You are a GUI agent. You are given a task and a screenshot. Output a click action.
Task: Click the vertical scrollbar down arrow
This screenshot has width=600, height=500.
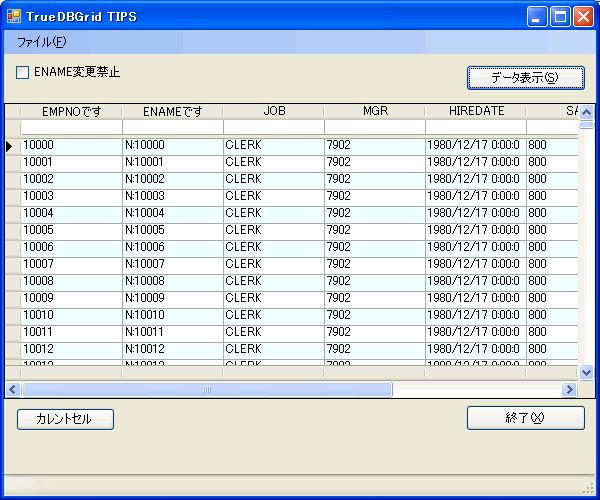click(x=587, y=372)
